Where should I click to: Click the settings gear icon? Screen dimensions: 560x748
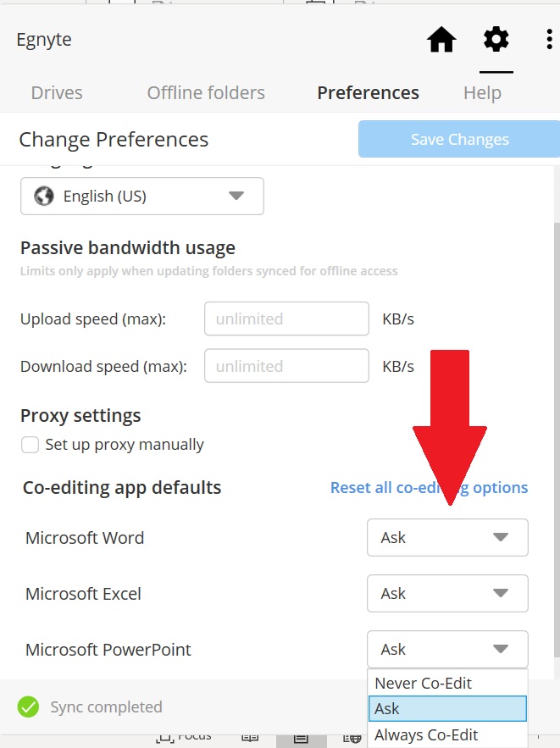pyautogui.click(x=496, y=39)
